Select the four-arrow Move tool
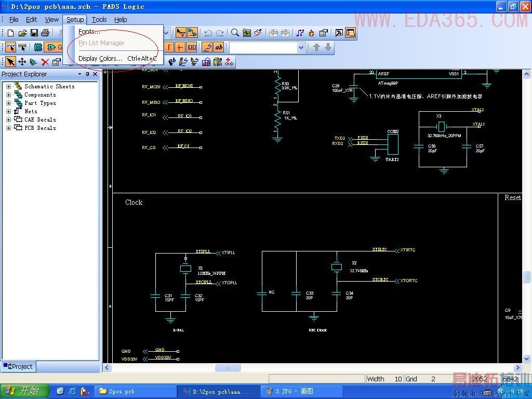The height and width of the screenshot is (399, 532). [x=22, y=62]
